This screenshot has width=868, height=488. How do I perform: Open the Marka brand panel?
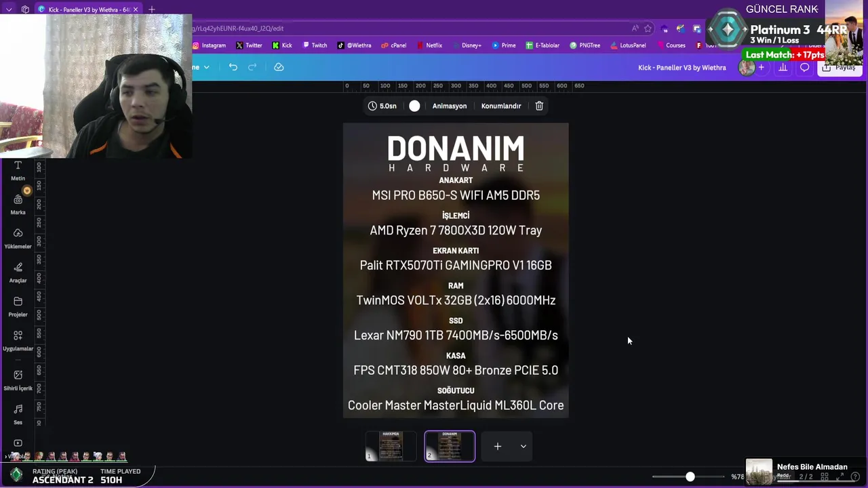point(18,205)
